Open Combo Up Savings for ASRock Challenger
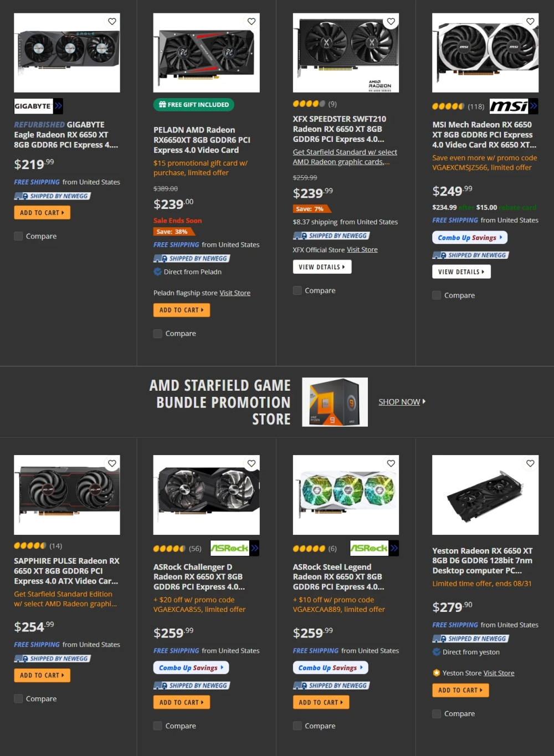 point(191,668)
